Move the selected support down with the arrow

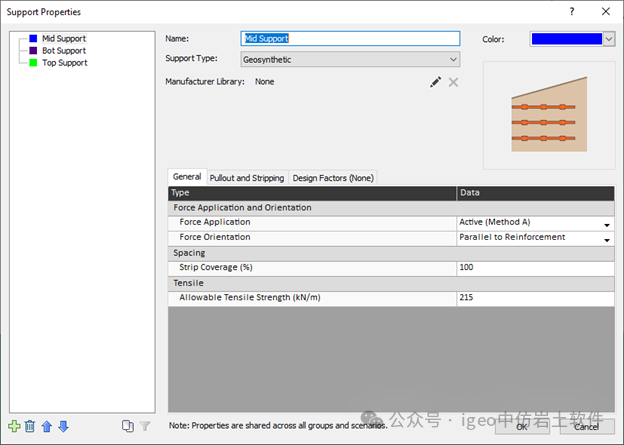tap(62, 426)
